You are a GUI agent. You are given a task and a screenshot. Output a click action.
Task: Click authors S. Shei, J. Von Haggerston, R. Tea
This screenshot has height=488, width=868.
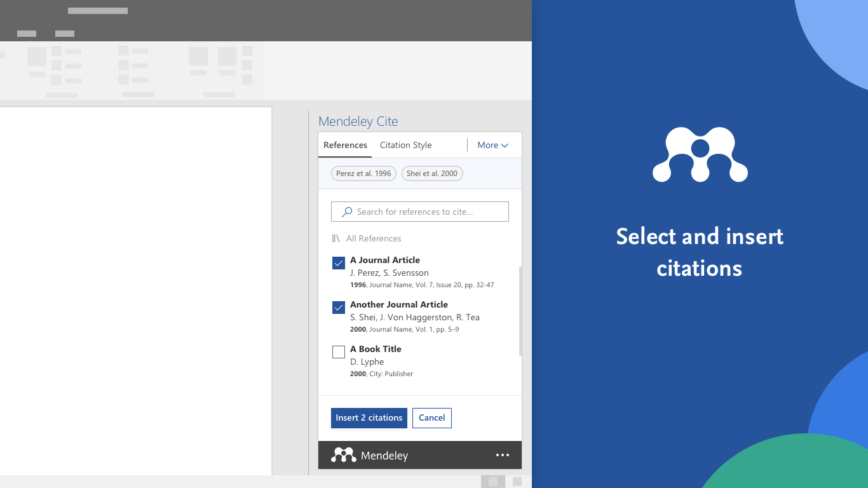415,317
